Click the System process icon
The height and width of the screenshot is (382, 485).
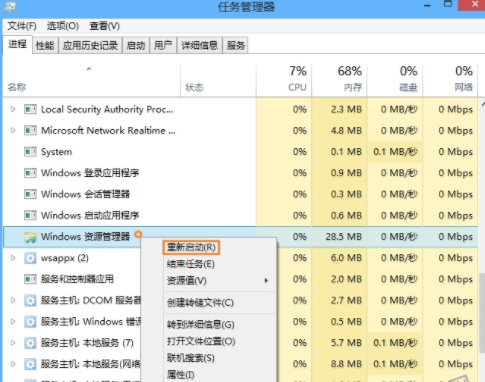pyautogui.click(x=30, y=152)
